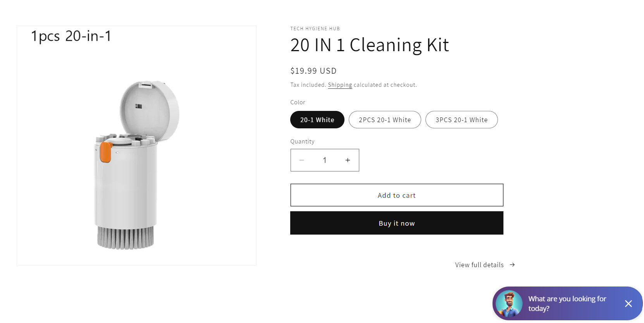
Task: Click the View full details link
Action: click(x=479, y=264)
